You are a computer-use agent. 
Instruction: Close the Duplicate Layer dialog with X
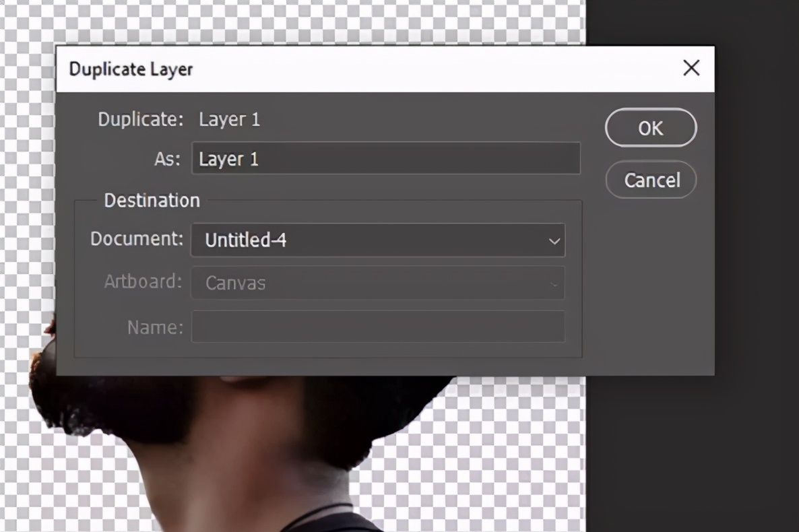tap(691, 68)
